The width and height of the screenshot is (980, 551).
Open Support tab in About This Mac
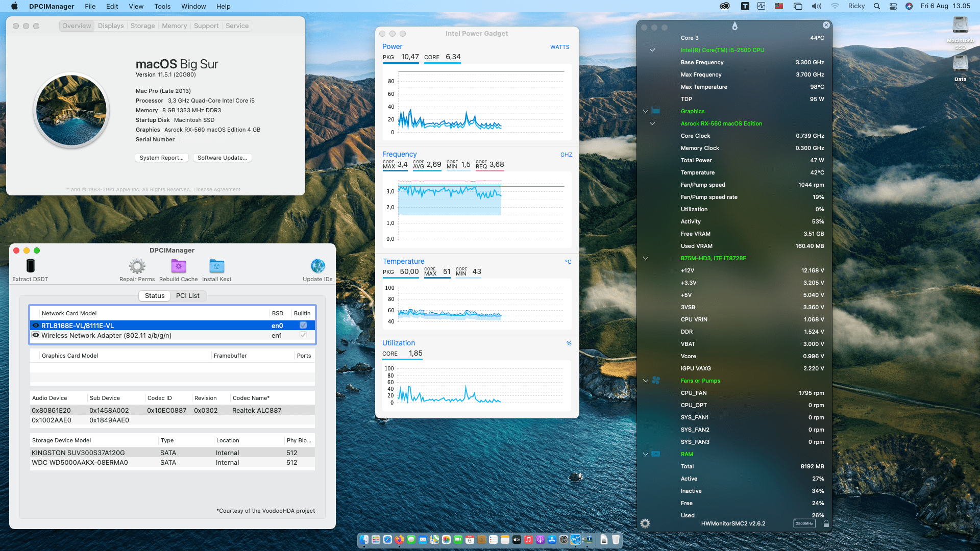tap(206, 26)
